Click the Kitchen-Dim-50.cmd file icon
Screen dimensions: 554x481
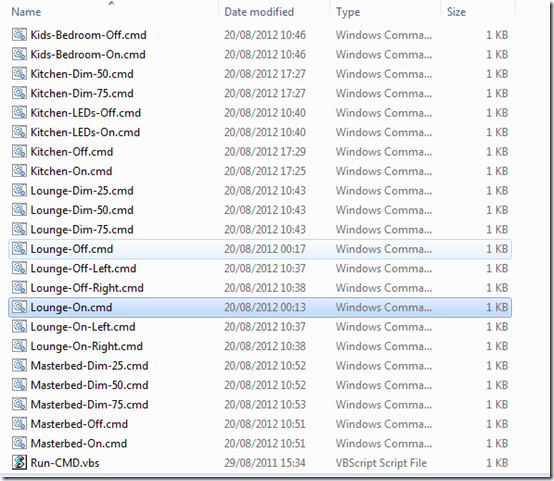click(x=19, y=74)
